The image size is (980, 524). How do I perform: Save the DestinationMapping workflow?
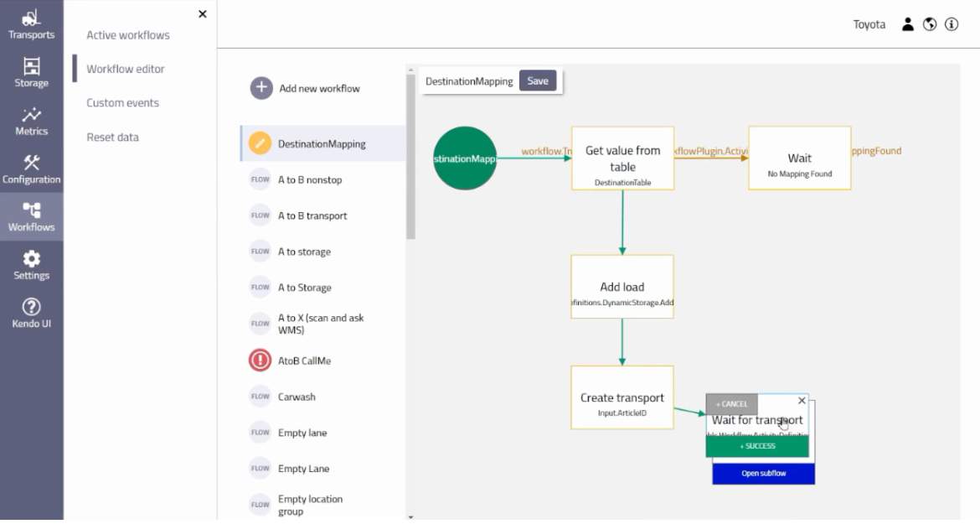538,81
